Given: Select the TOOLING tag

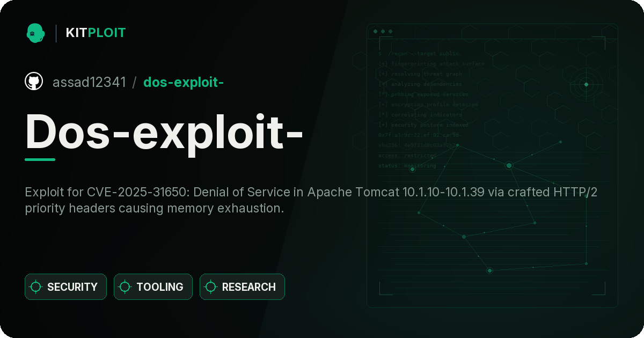Looking at the screenshot, I should (x=153, y=286).
